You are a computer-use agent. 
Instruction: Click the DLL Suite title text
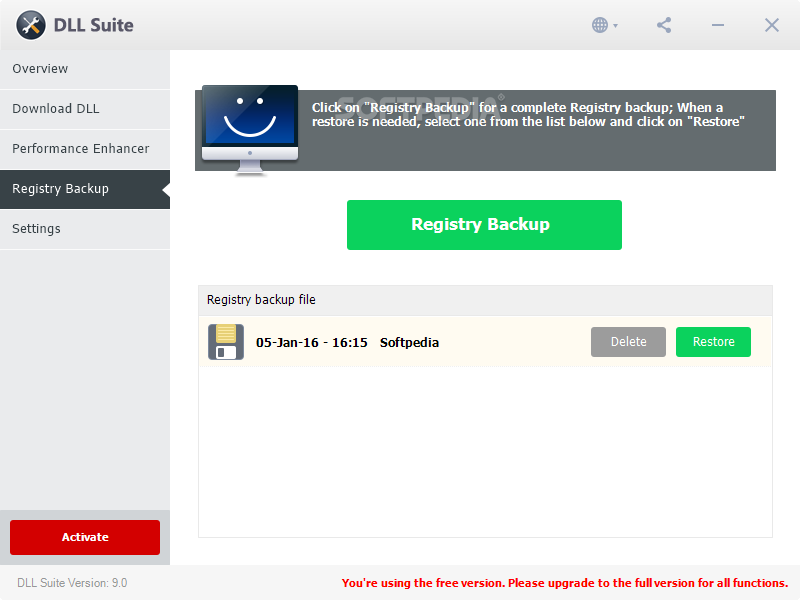coord(93,25)
